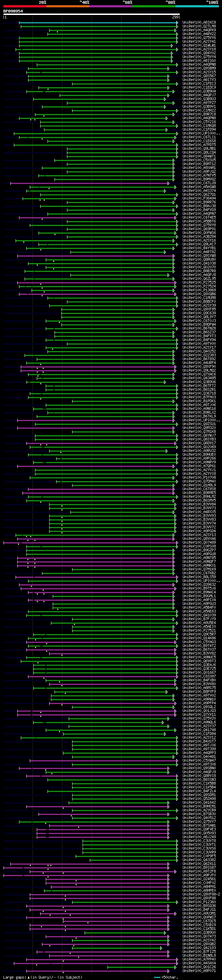Open UniRef100_B1PDK1 entry

click(199, 402)
